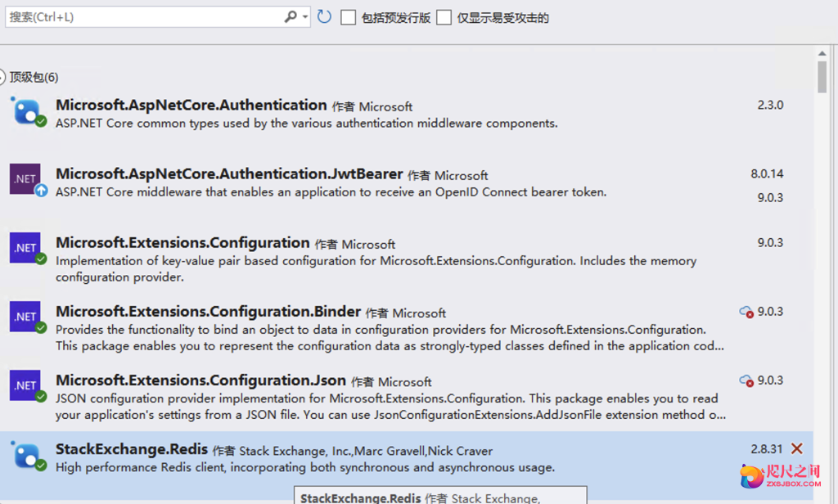Viewport: 838px width, 504px height.
Task: Click the cloud warning icon for Configuration.Json
Action: pyautogui.click(x=746, y=380)
